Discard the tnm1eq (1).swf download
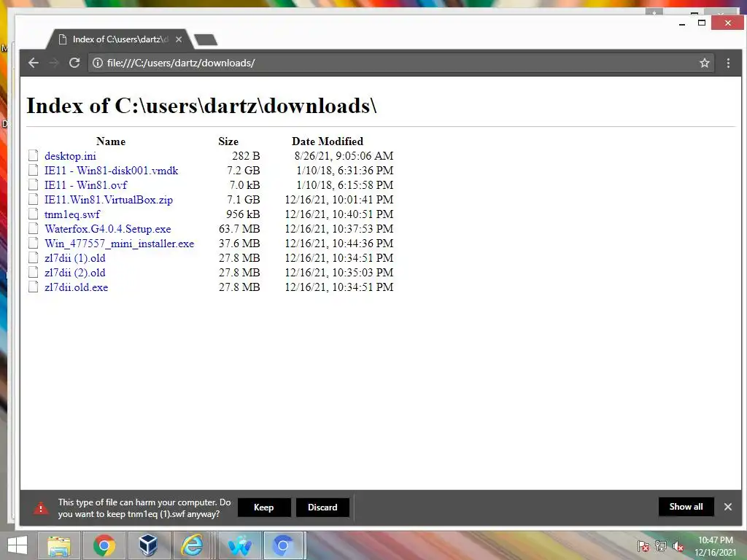The height and width of the screenshot is (560, 747). 322,507
